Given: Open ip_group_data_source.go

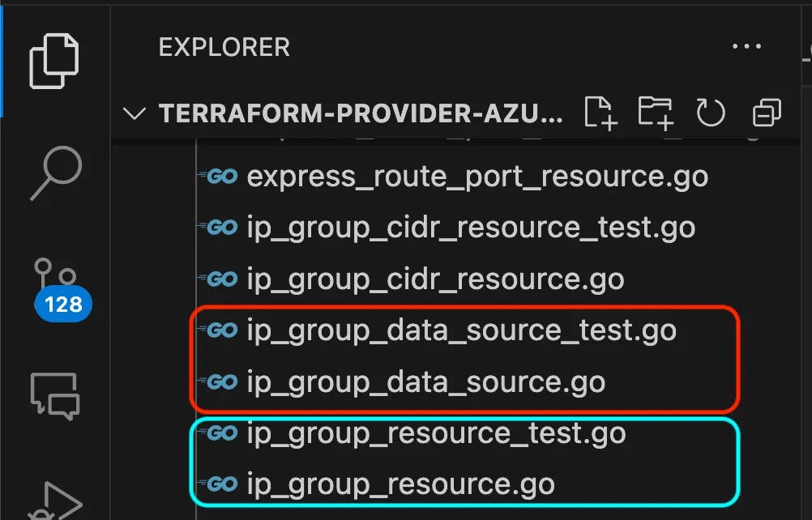Looking at the screenshot, I should (x=426, y=381).
